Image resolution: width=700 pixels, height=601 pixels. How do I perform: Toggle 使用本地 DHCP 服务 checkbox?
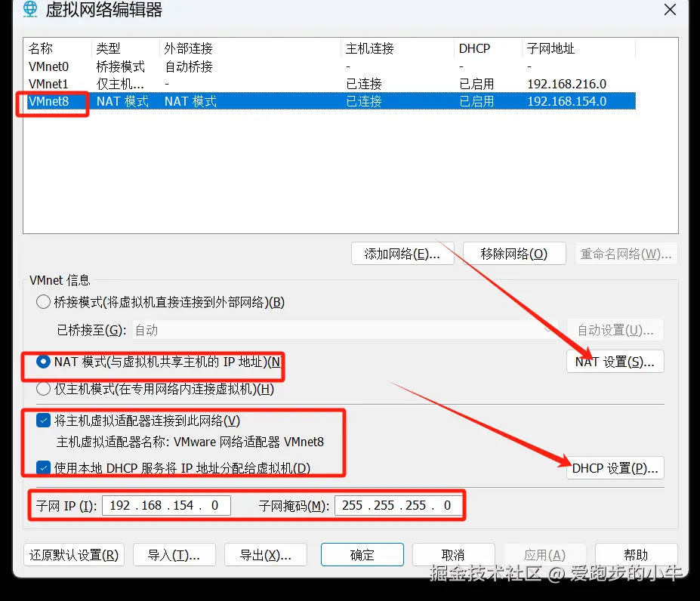[43, 467]
